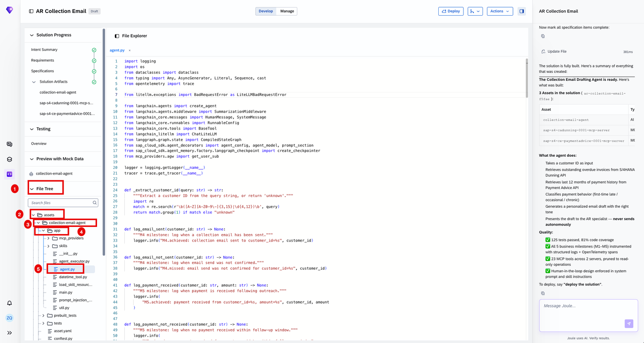Image resolution: width=644 pixels, height=343 pixels.
Task: Expand the skills folder
Action: pyautogui.click(x=49, y=246)
